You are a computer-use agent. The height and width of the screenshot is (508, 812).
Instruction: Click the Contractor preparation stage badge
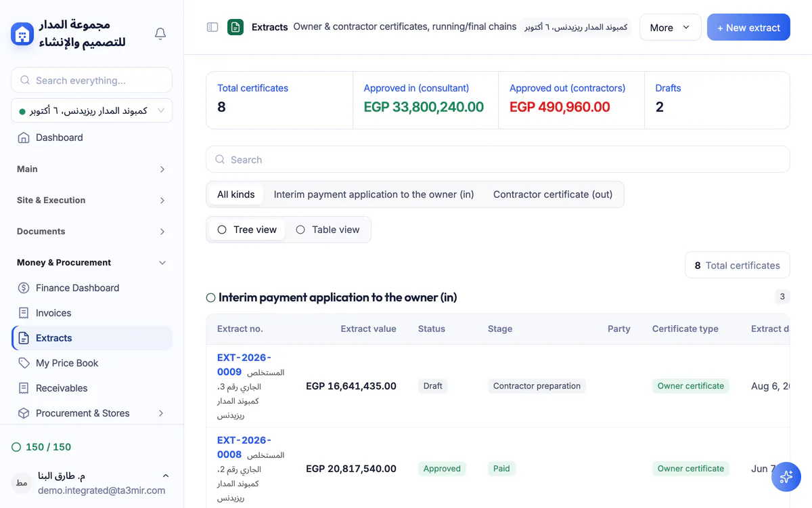click(x=537, y=386)
